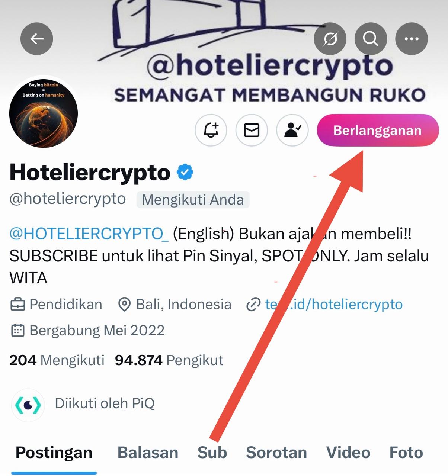Tap the back arrow icon

pyautogui.click(x=37, y=39)
